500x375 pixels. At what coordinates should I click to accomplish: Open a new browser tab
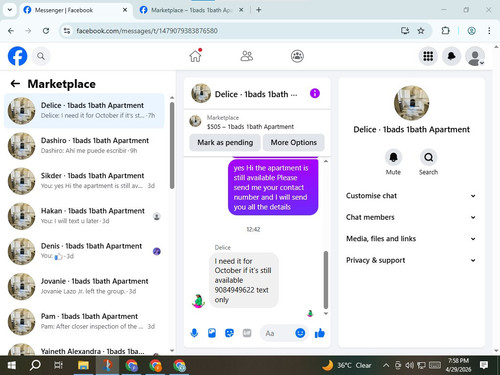tap(259, 10)
